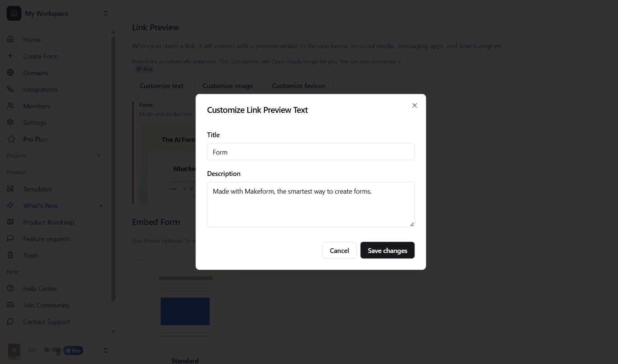Add a project with the plus icon
618x364 pixels.
[x=99, y=155]
